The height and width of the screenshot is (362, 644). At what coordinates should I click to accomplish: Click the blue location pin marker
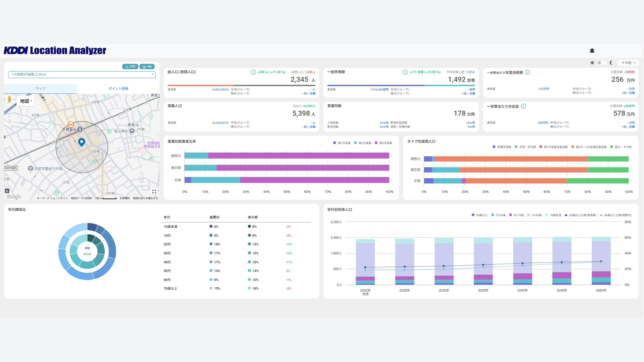coord(82,142)
